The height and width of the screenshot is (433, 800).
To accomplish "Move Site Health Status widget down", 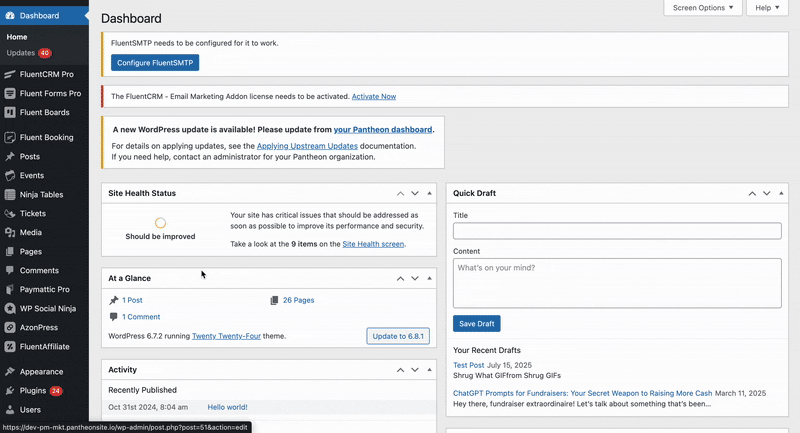I will coord(415,193).
